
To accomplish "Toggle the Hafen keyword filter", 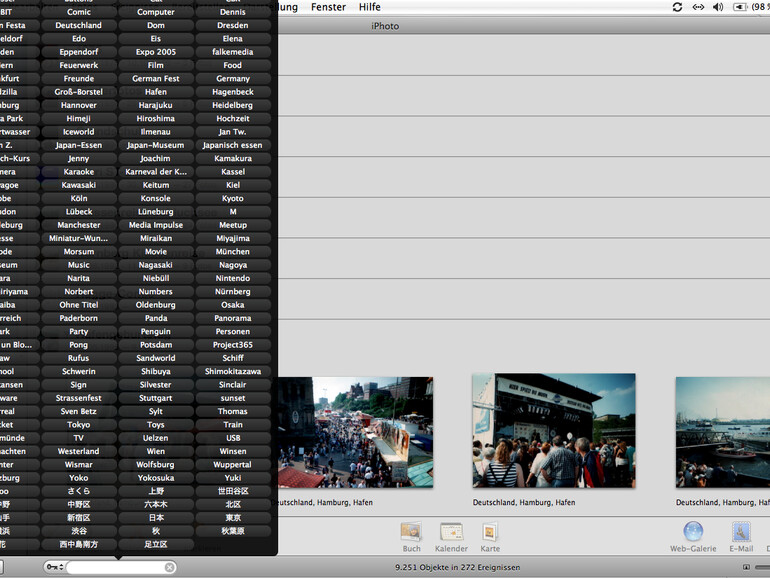I will point(156,92).
